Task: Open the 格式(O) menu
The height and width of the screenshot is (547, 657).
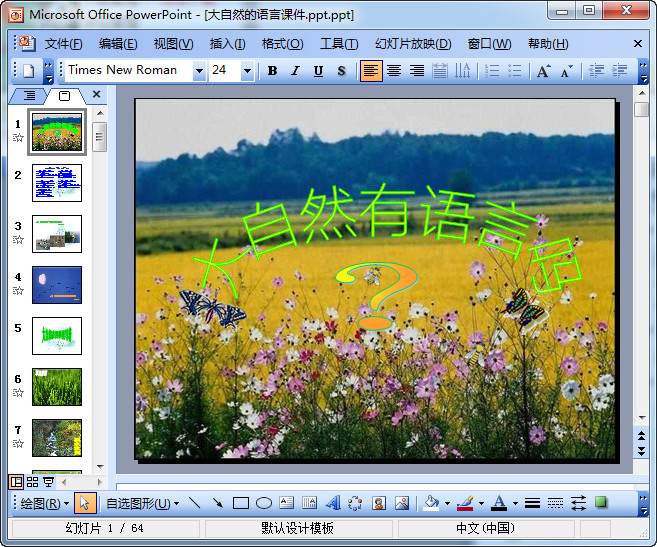Action: [x=282, y=44]
